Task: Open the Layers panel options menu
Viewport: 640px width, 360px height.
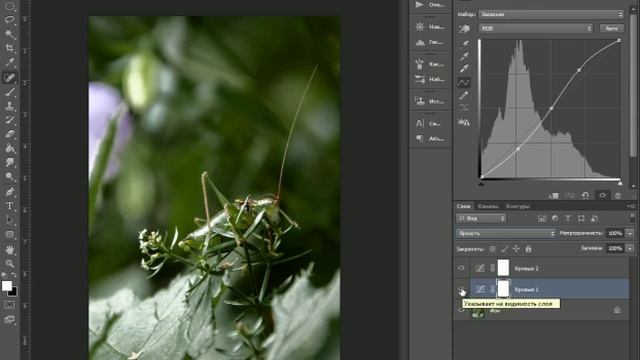Action: (x=632, y=206)
